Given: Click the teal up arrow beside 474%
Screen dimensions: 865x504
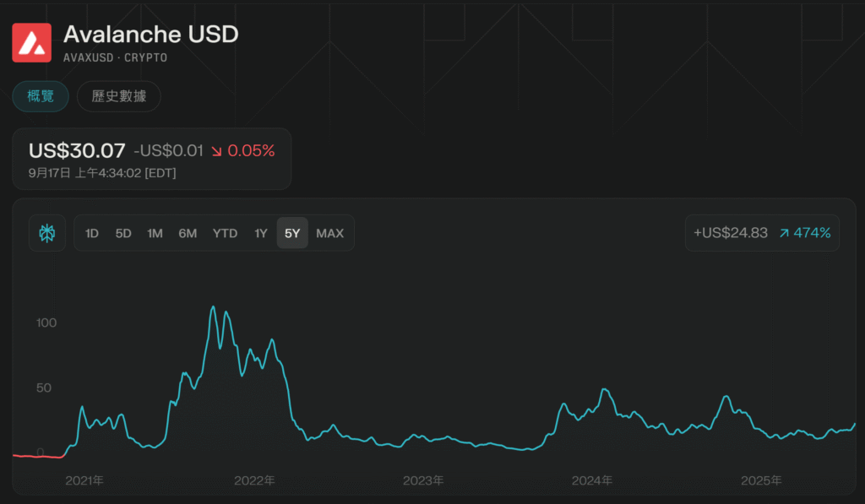Looking at the screenshot, I should point(784,233).
